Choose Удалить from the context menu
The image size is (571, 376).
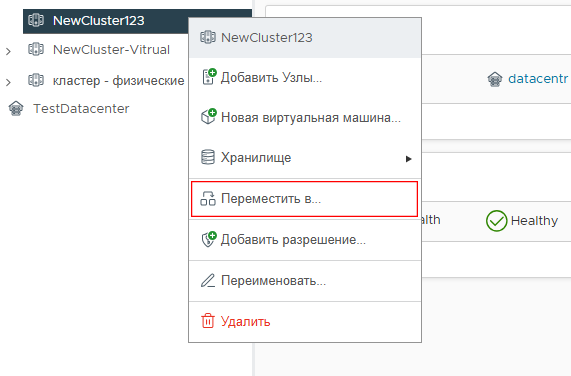[x=305, y=321]
